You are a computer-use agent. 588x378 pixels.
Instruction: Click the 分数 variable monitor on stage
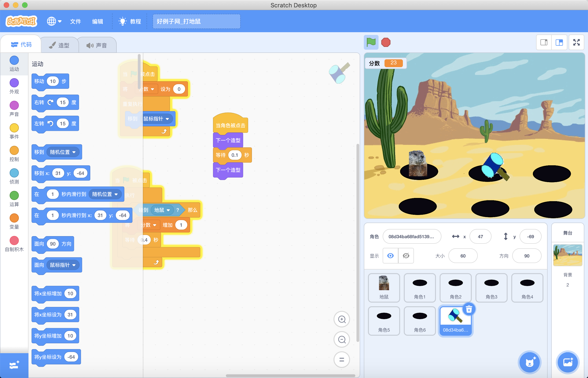click(385, 63)
